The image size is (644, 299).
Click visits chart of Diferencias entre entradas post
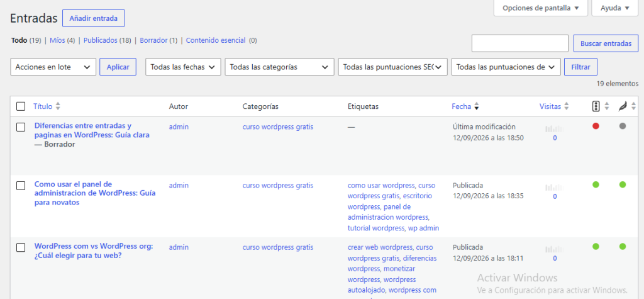(555, 129)
